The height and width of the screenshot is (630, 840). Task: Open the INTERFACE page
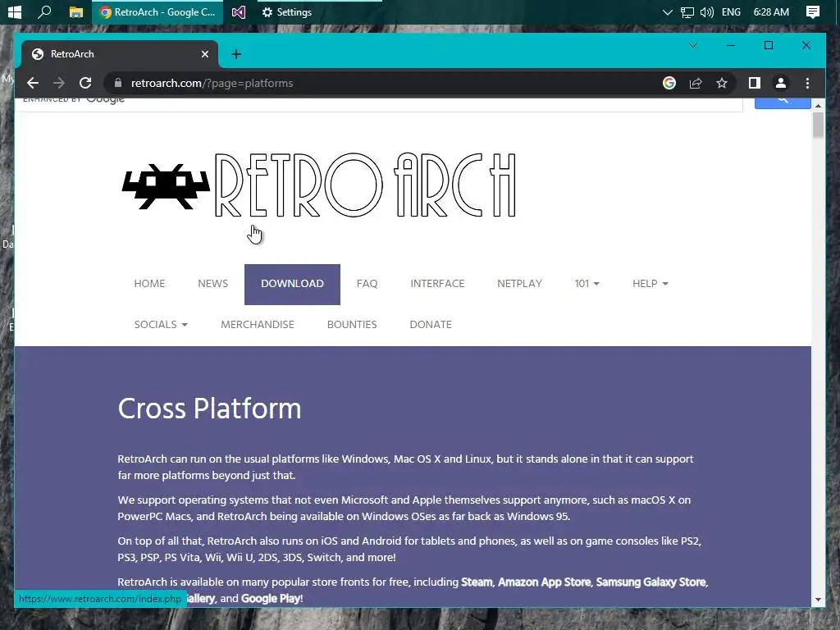click(437, 284)
